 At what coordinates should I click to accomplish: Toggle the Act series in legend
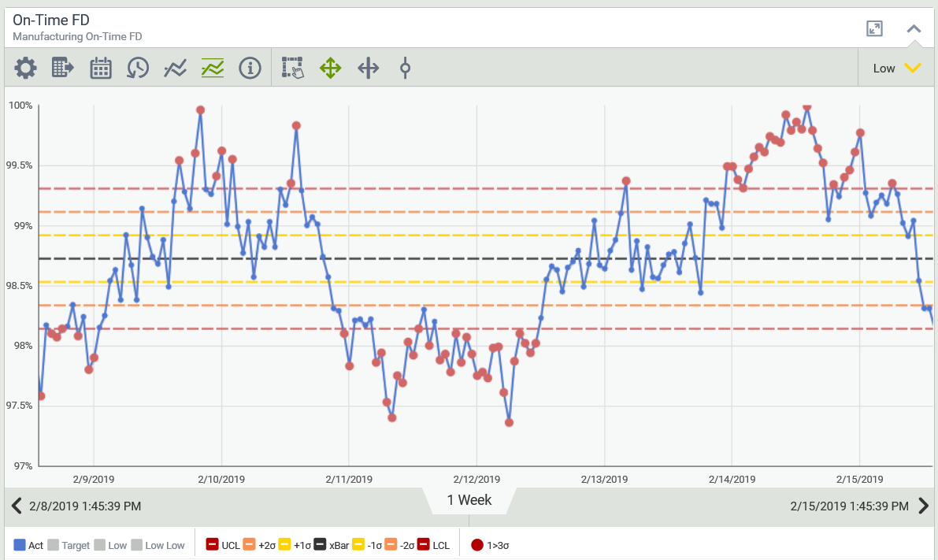point(28,544)
